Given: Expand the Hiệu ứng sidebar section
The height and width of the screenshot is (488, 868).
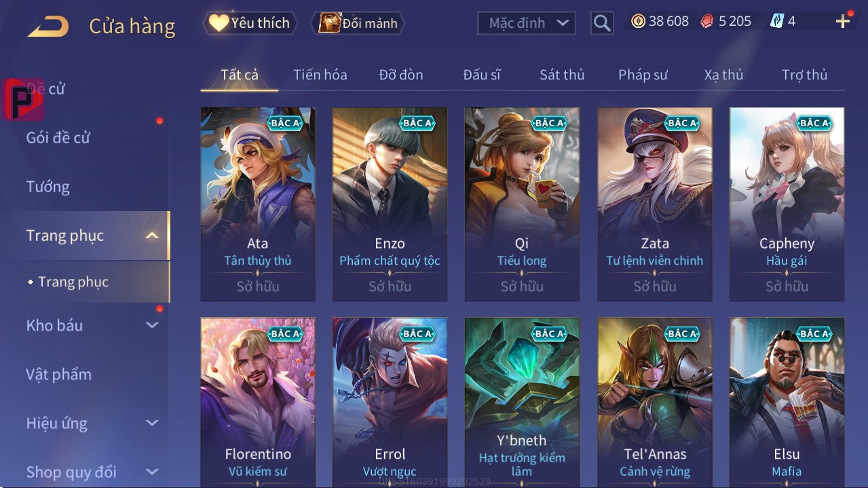Looking at the screenshot, I should coord(152,423).
